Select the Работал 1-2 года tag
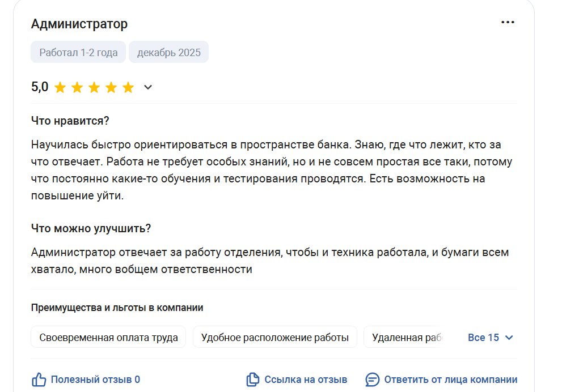Viewport: 562px width, 392px height. tap(78, 52)
